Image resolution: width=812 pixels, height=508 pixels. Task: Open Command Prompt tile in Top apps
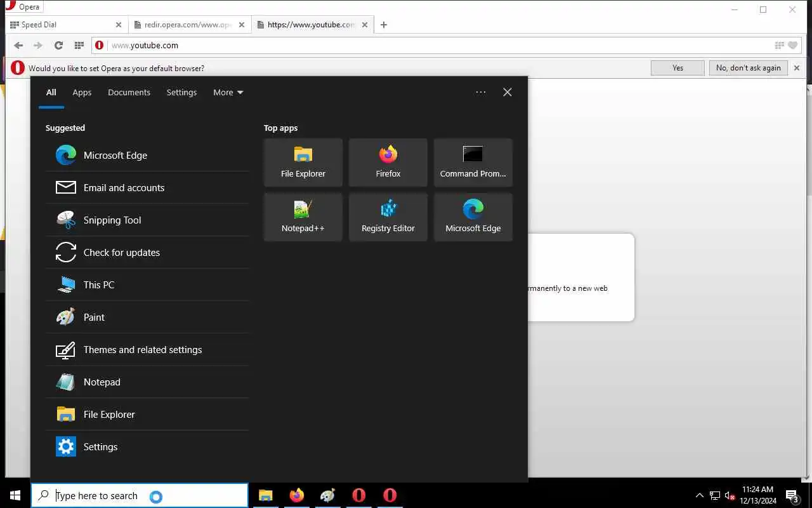tap(473, 163)
